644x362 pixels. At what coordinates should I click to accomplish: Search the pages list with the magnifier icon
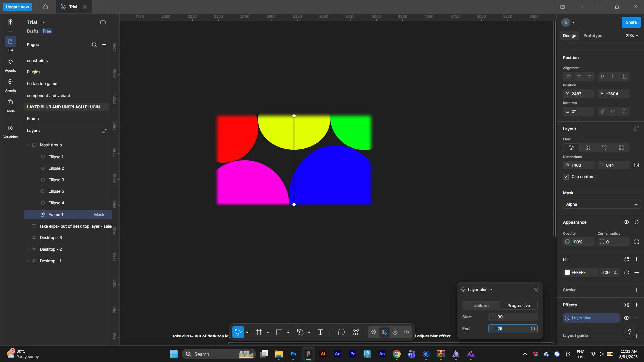(x=94, y=45)
